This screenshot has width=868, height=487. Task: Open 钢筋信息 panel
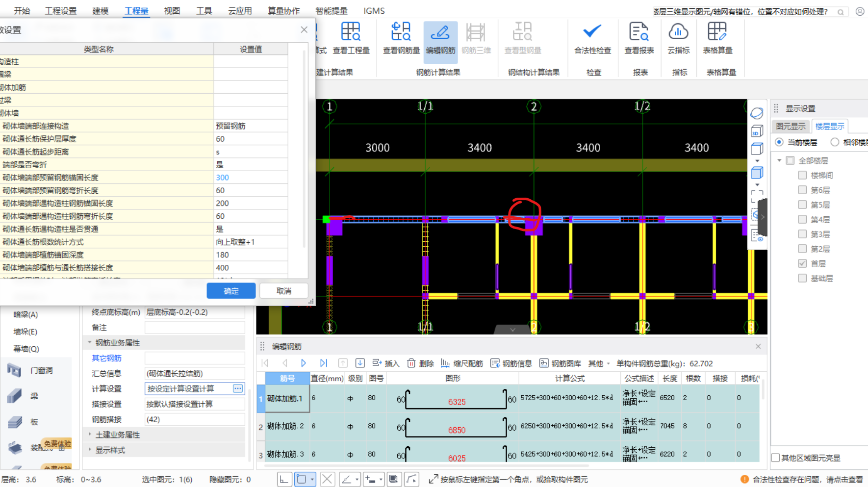pyautogui.click(x=511, y=363)
